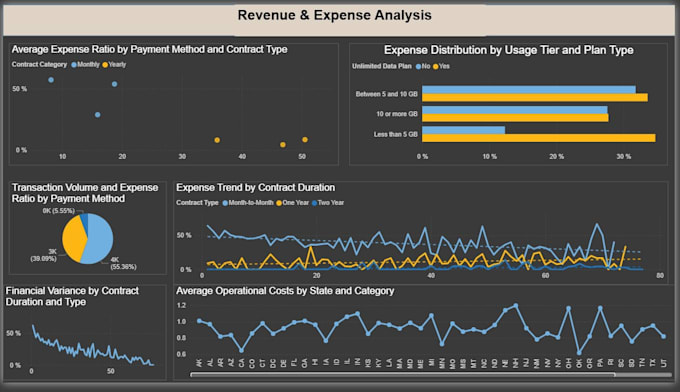Click the '0K (5.55%)' pie label
Viewport: 680px width, 392px height.
[59, 211]
